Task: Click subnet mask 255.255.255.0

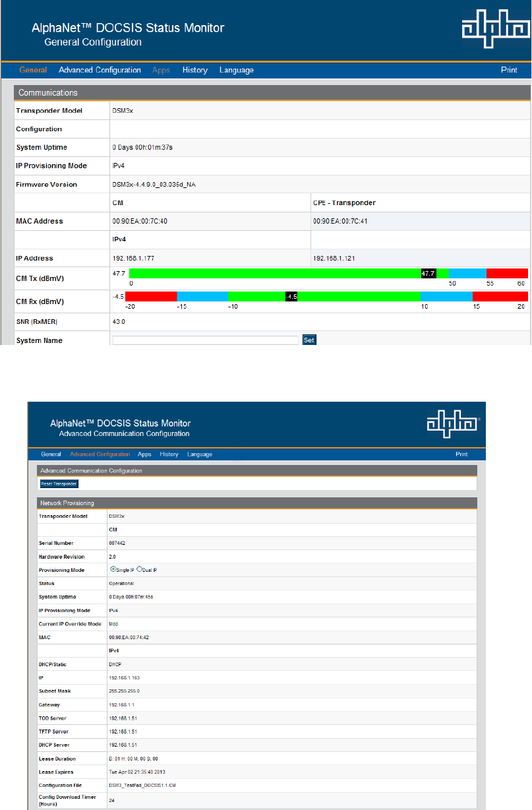Action: [125, 691]
